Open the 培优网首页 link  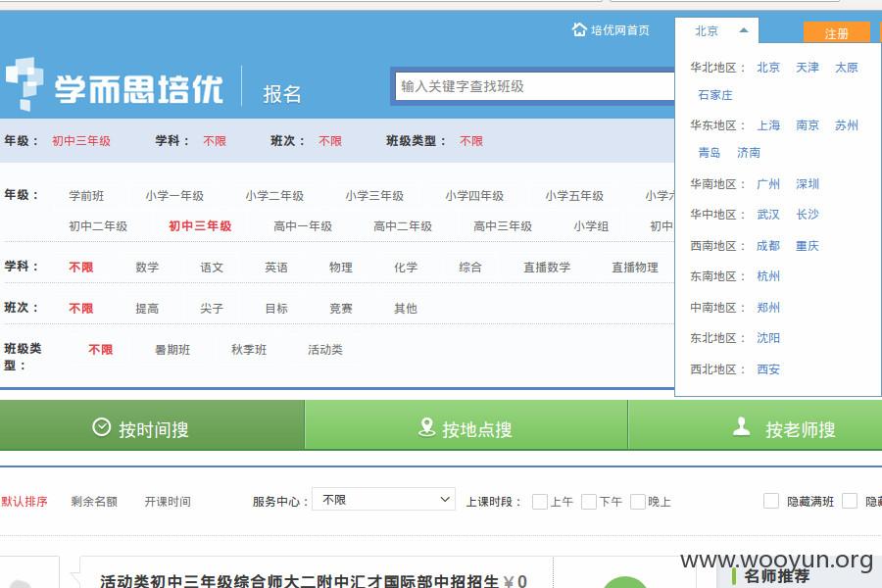coord(620,29)
